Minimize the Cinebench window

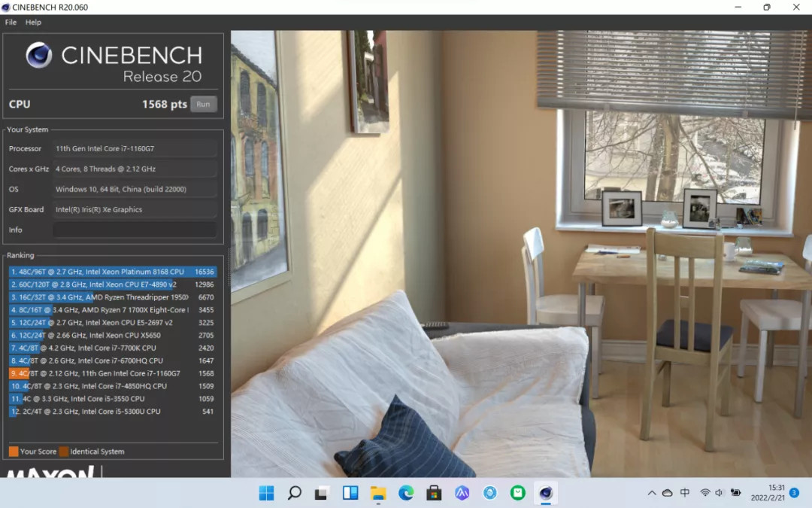coord(738,8)
